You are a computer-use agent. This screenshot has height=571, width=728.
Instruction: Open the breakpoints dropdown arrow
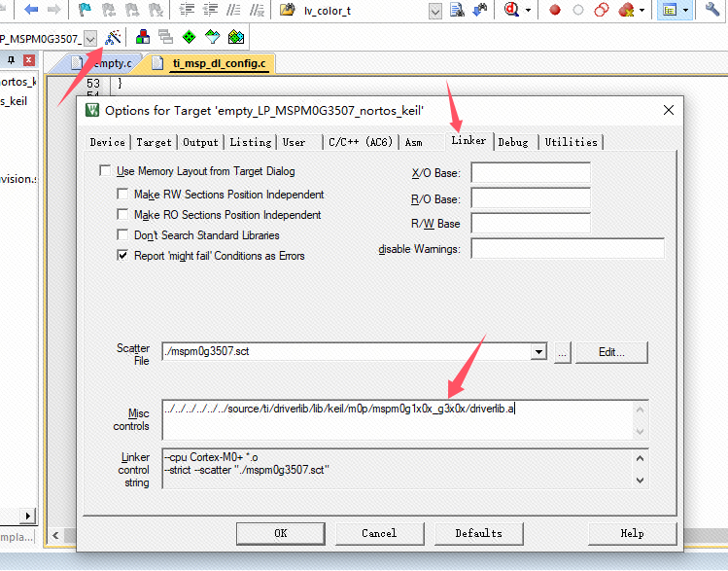tap(642, 10)
